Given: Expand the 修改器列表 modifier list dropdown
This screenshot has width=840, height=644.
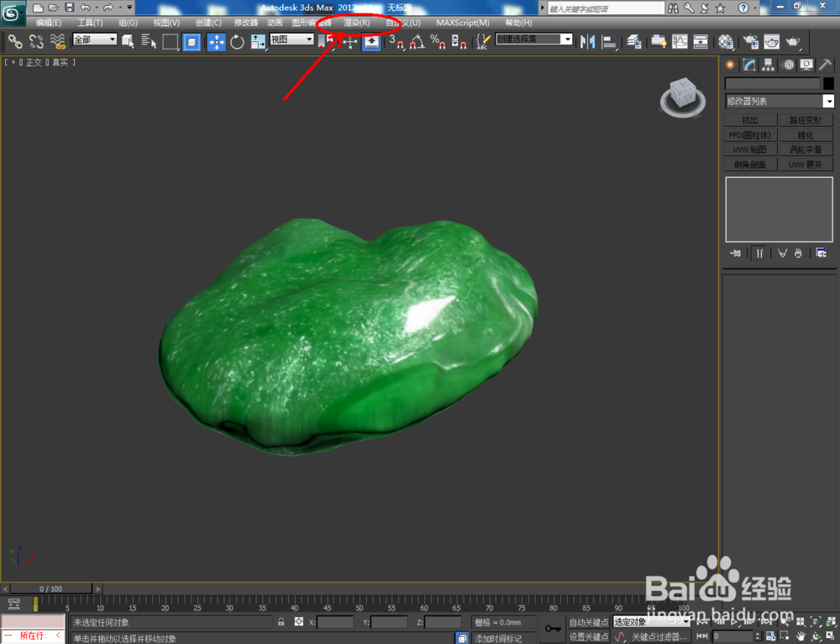Looking at the screenshot, I should coord(780,101).
